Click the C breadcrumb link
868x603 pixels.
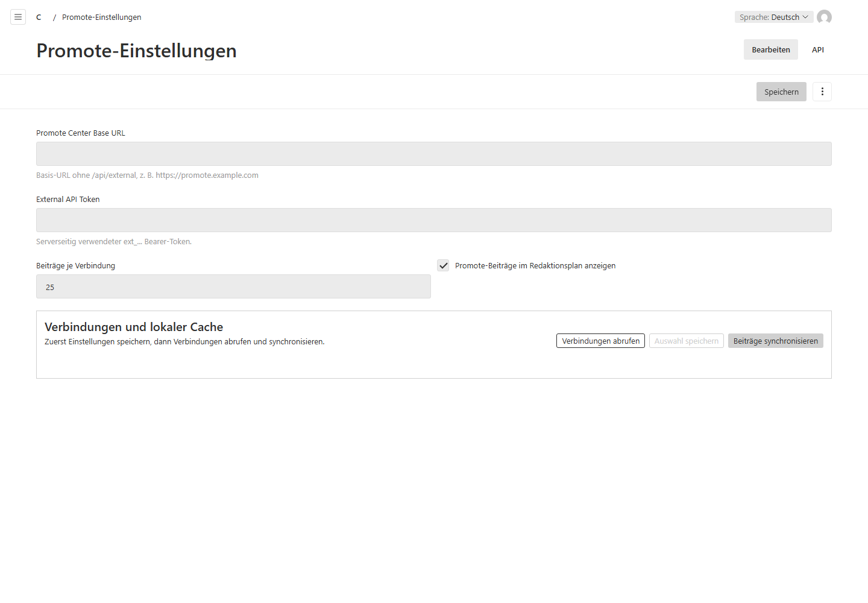point(39,17)
